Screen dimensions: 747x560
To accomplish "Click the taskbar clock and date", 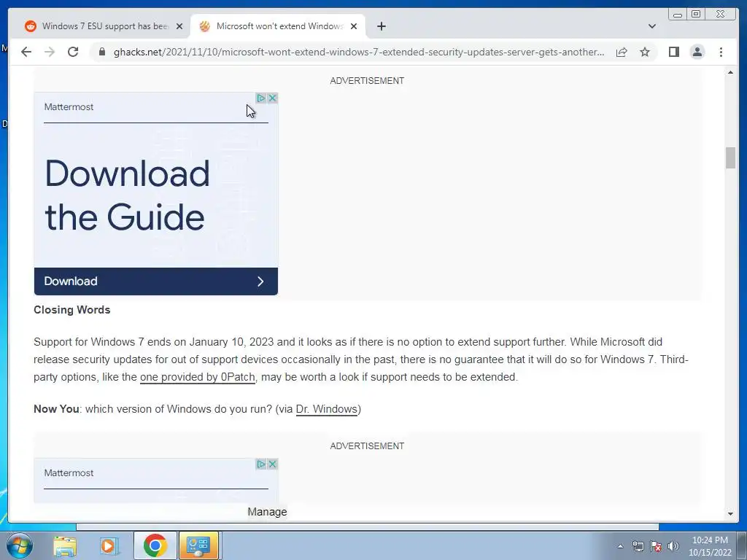I will 710,546.
